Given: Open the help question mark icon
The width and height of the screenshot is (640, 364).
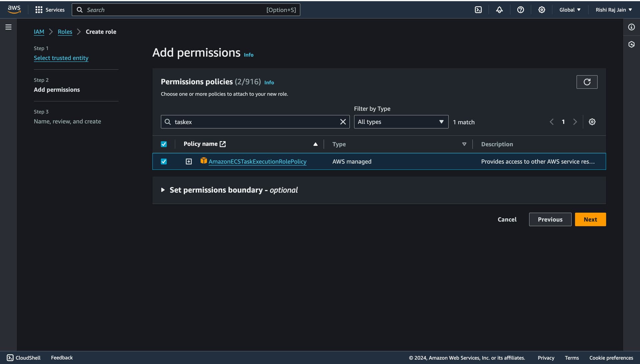Looking at the screenshot, I should (520, 10).
